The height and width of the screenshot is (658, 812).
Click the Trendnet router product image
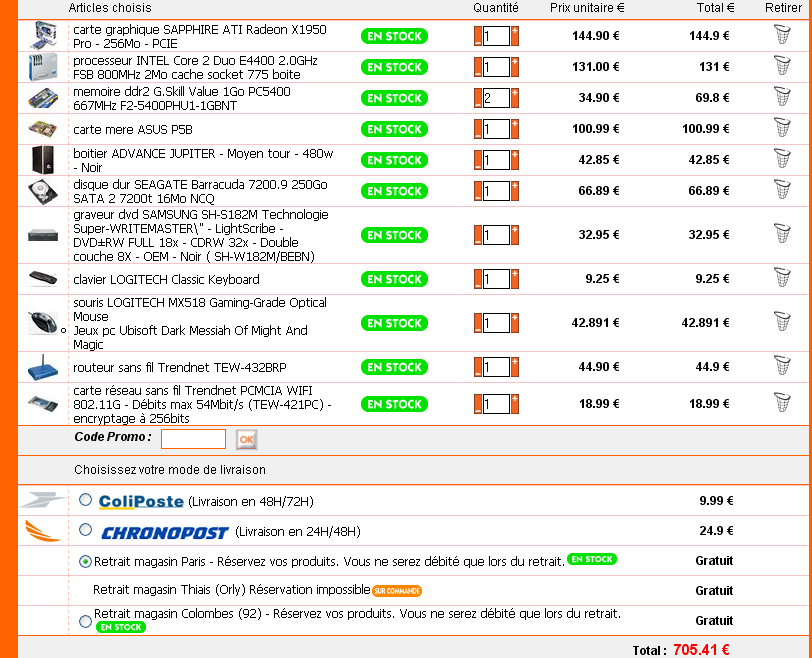tap(43, 367)
